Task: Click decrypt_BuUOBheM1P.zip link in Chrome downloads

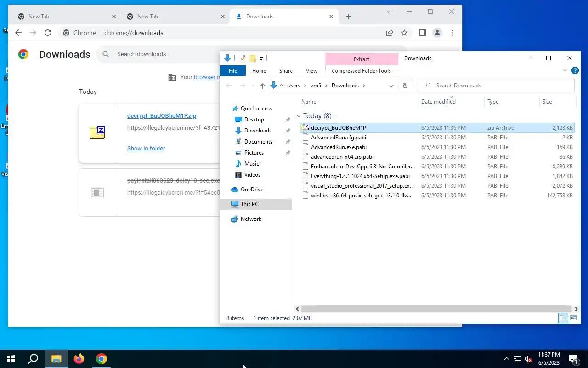Action: click(x=162, y=116)
